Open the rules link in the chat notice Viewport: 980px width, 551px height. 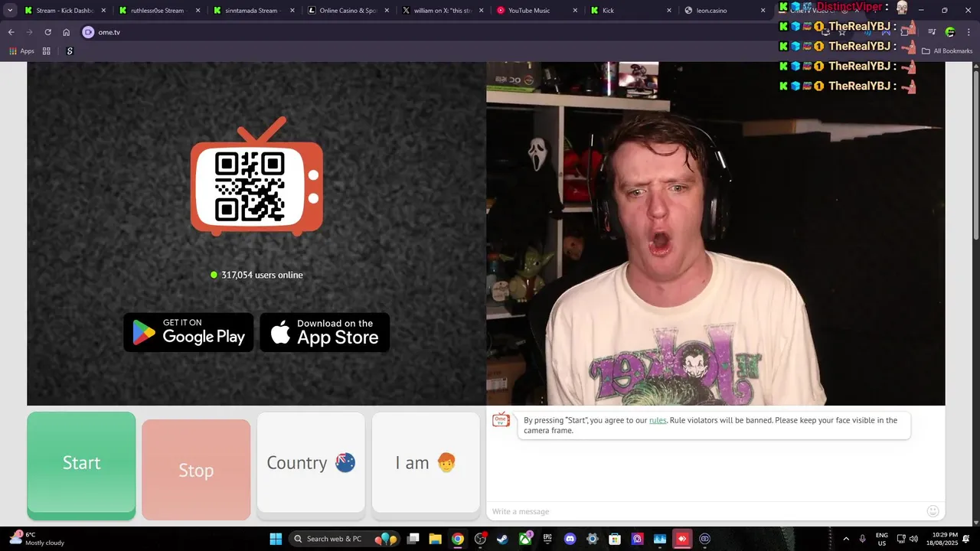(x=658, y=420)
